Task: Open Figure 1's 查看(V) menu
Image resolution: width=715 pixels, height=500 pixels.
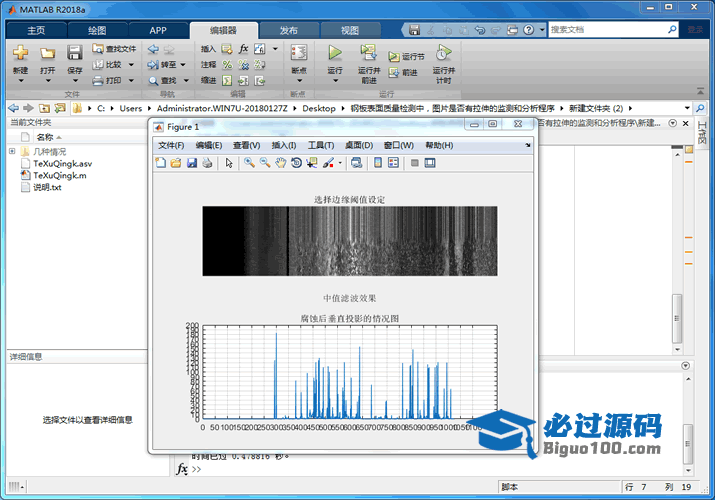Action: (x=247, y=145)
